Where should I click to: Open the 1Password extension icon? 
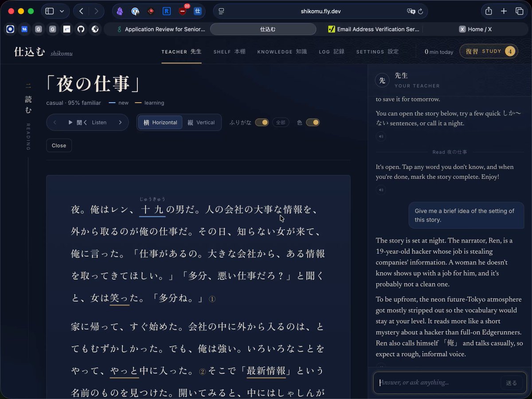point(136,12)
